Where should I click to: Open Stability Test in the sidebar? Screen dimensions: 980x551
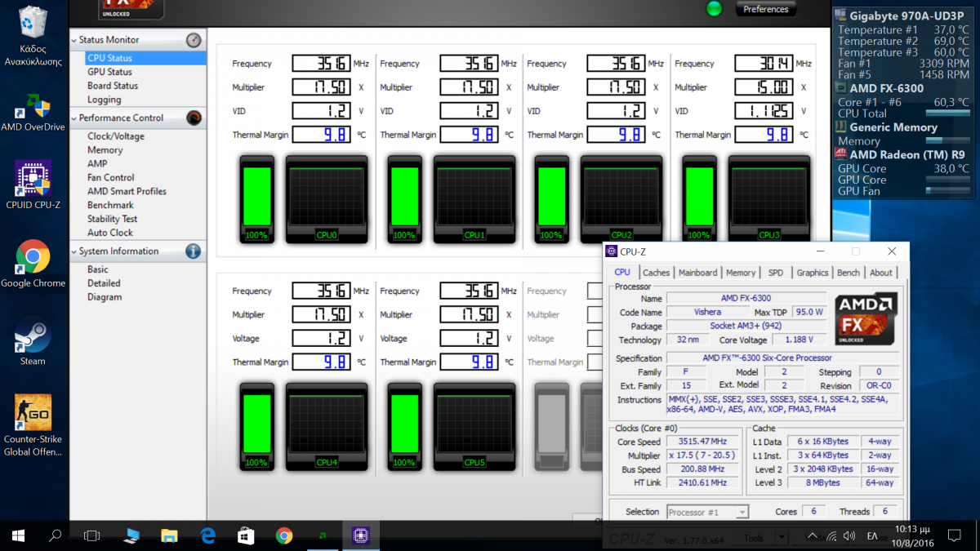(113, 219)
